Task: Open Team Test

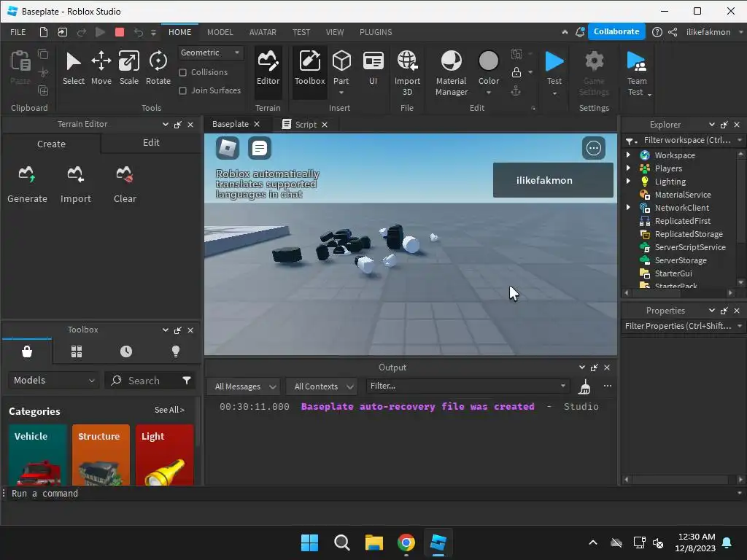Action: point(636,72)
